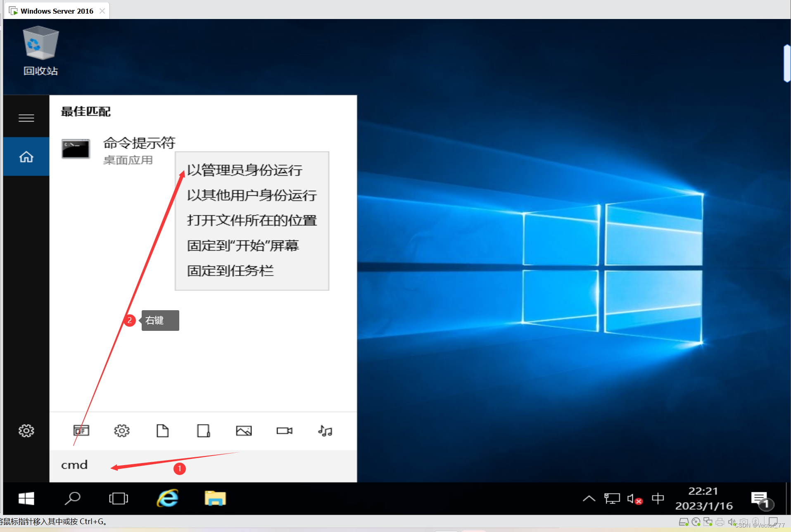791x532 pixels.
Task: Filter search results by folders
Action: 203,431
